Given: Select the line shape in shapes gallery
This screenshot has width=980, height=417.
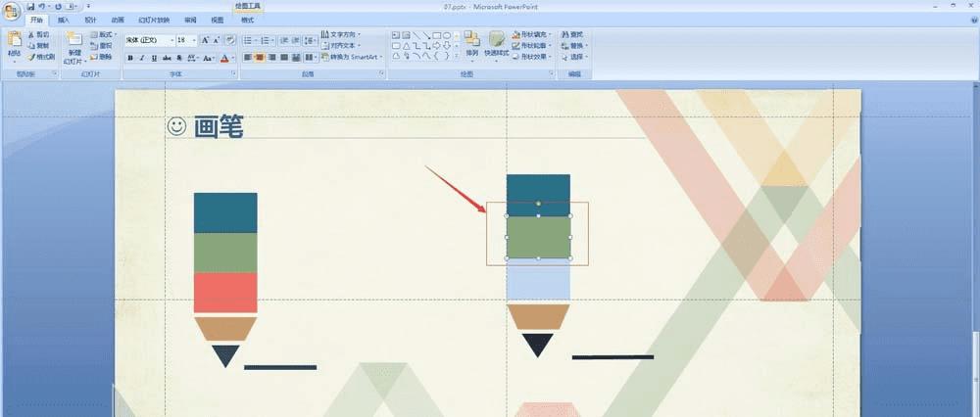Looking at the screenshot, I should point(416,35).
